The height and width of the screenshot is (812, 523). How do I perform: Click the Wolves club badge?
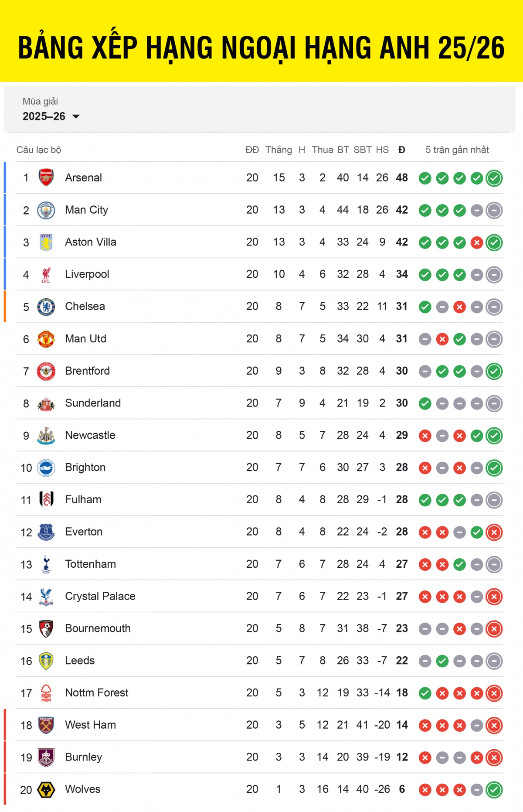(x=46, y=790)
